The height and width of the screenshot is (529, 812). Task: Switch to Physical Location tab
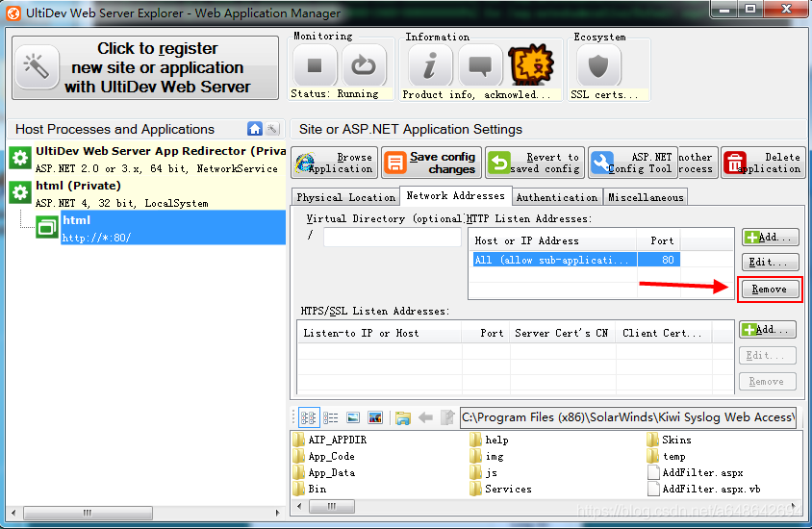(x=346, y=197)
